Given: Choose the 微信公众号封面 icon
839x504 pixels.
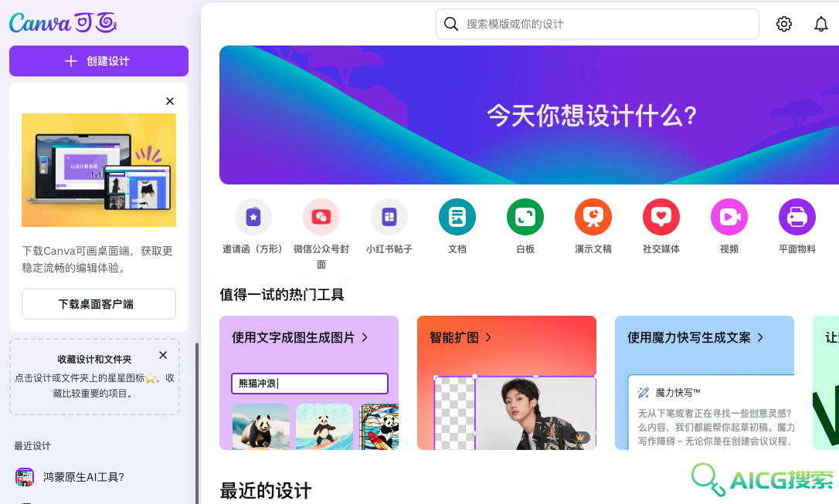Looking at the screenshot, I should [x=321, y=217].
